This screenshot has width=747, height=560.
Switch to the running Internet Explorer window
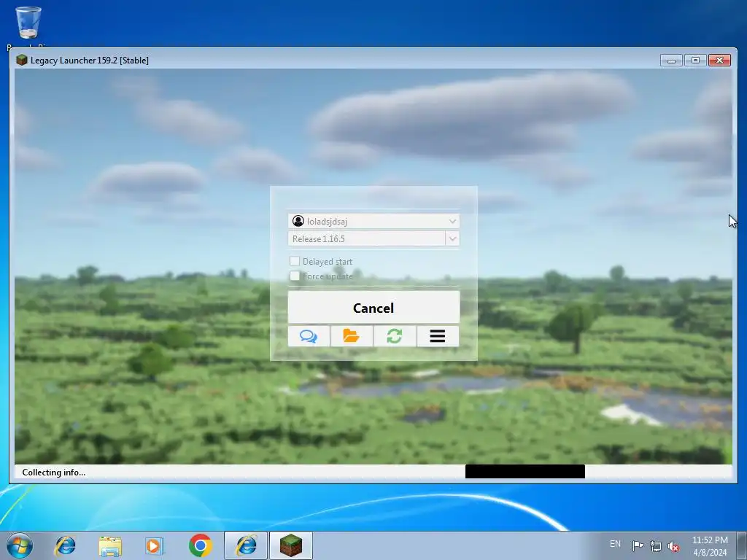(x=246, y=545)
